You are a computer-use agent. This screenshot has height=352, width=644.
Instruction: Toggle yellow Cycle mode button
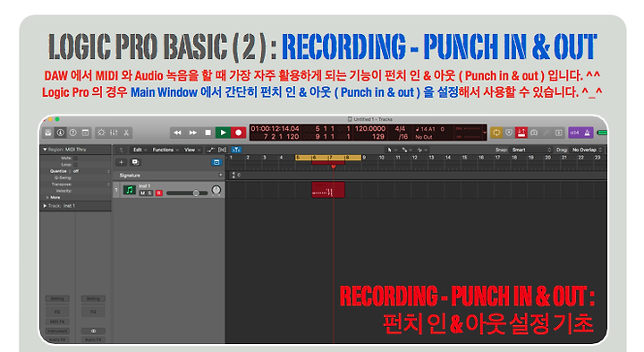[x=496, y=133]
